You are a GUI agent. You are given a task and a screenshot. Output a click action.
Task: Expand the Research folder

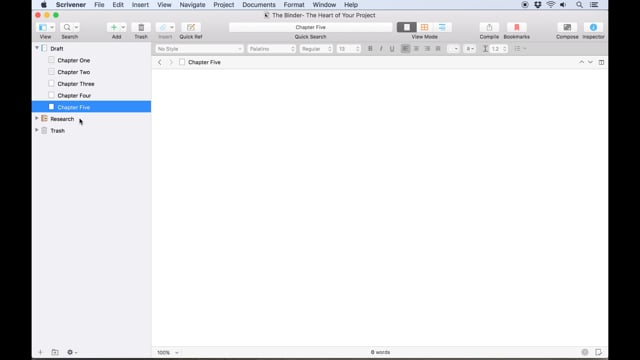(37, 118)
